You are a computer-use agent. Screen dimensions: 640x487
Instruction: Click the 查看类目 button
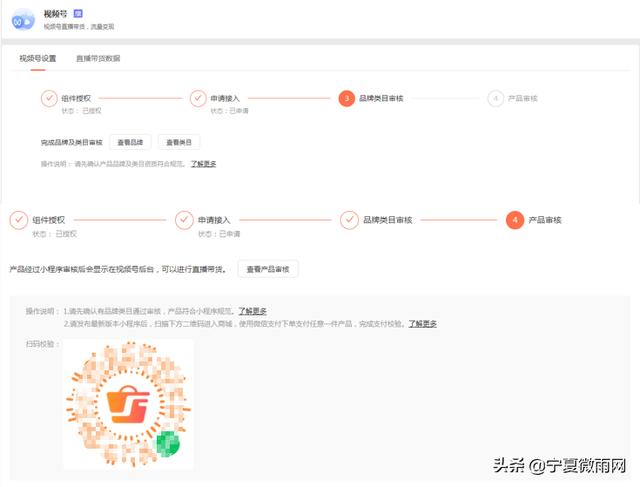click(179, 142)
